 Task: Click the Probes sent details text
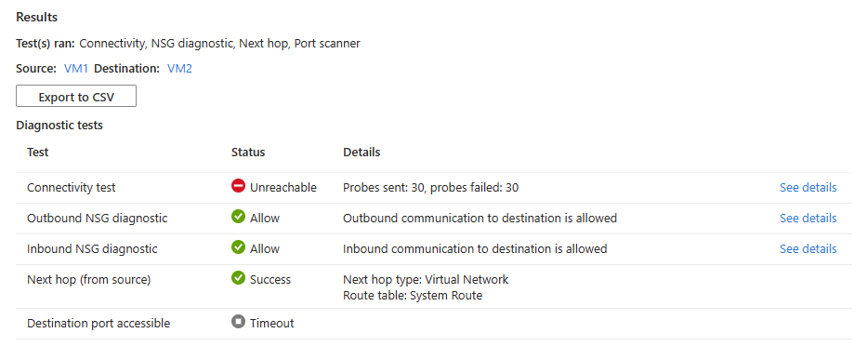(430, 187)
